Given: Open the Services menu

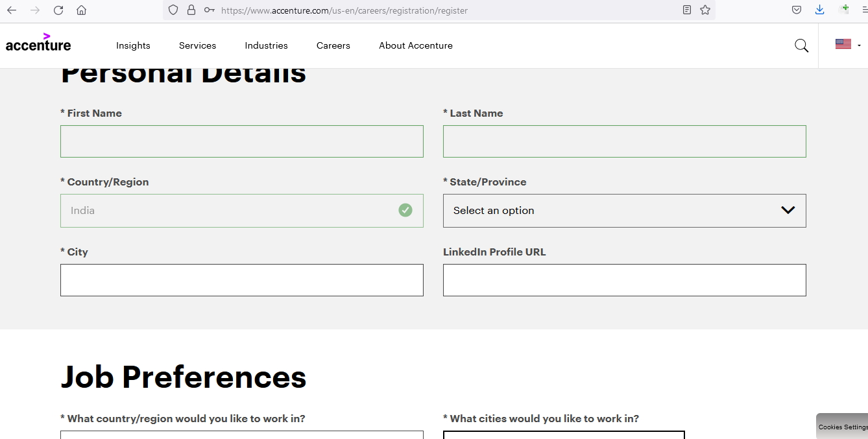Looking at the screenshot, I should click(x=197, y=45).
